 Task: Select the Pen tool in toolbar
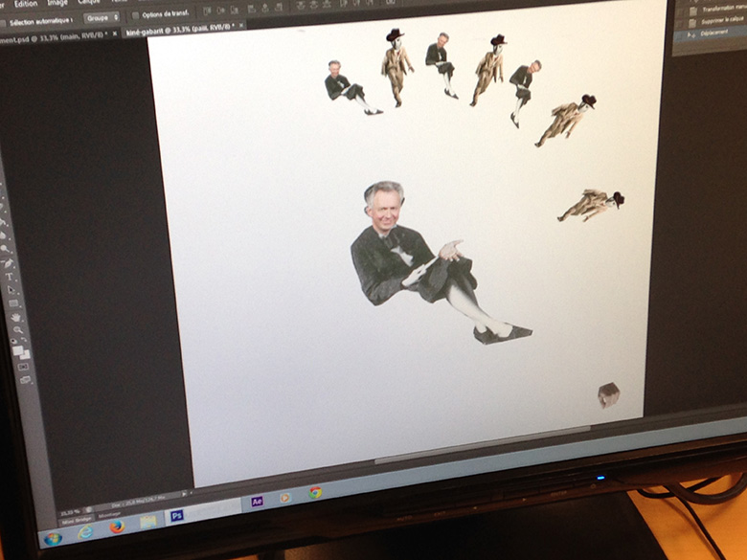point(10,263)
